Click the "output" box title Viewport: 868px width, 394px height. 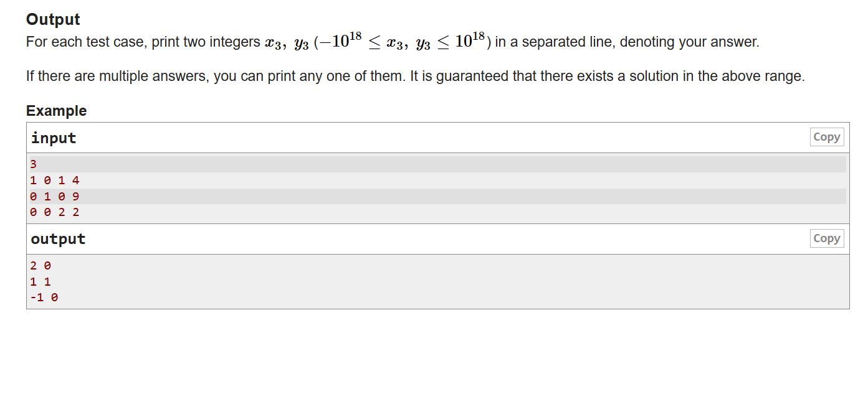[58, 239]
